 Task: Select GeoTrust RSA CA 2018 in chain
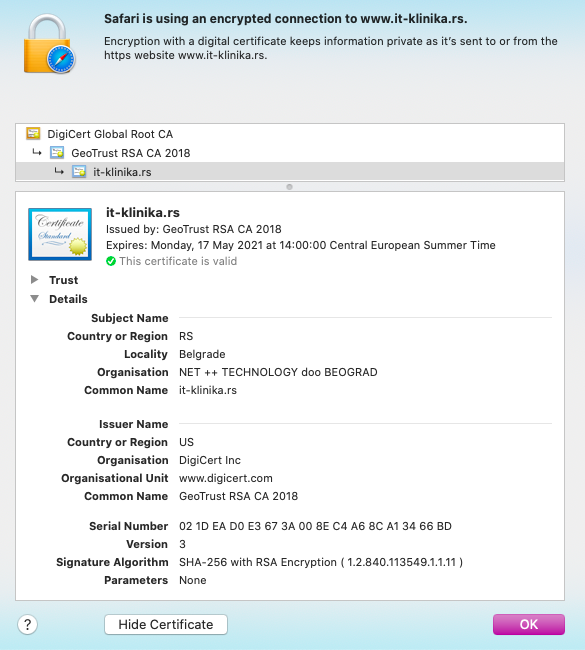pos(290,153)
